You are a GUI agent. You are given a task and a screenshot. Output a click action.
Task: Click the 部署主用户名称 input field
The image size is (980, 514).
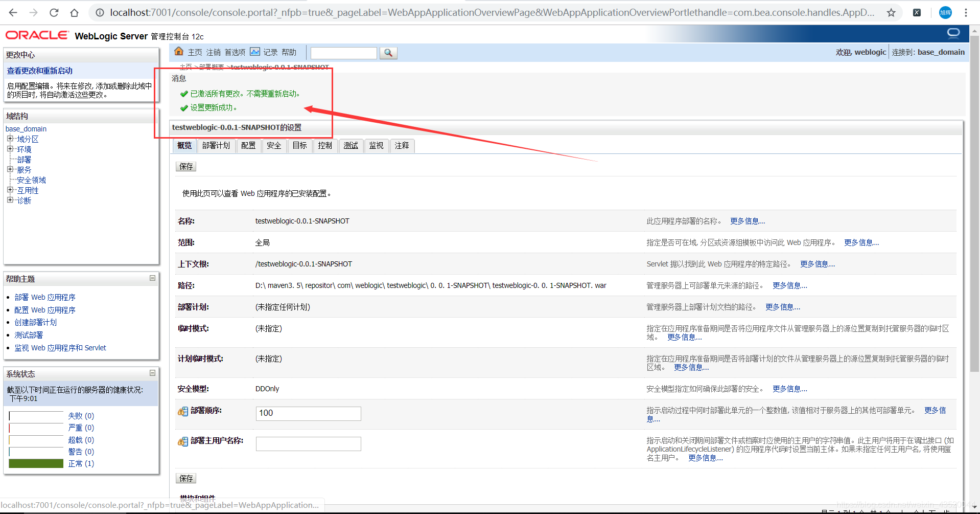(x=309, y=443)
